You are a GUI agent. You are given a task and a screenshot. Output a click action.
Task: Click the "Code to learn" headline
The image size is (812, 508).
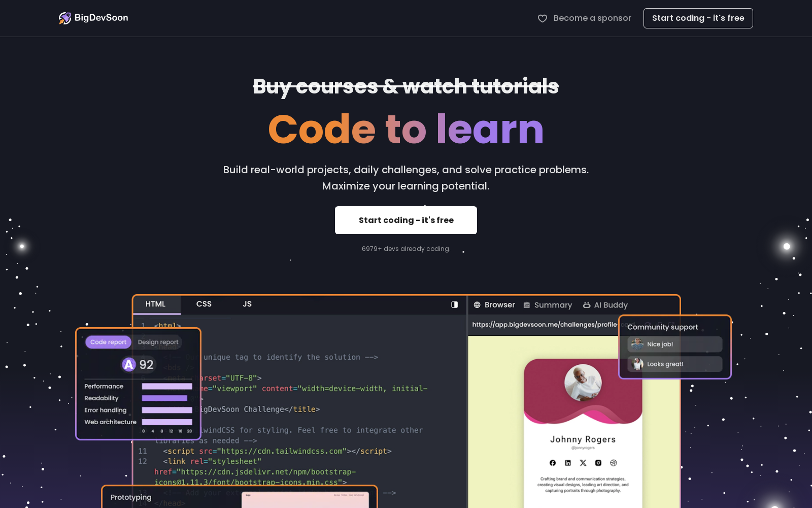(x=406, y=129)
